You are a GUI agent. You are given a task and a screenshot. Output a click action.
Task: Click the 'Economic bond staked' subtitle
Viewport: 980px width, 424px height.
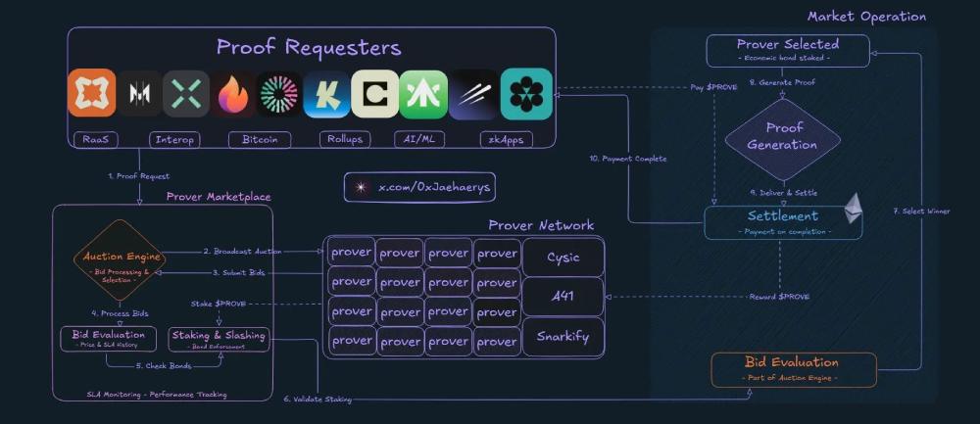(x=784, y=58)
